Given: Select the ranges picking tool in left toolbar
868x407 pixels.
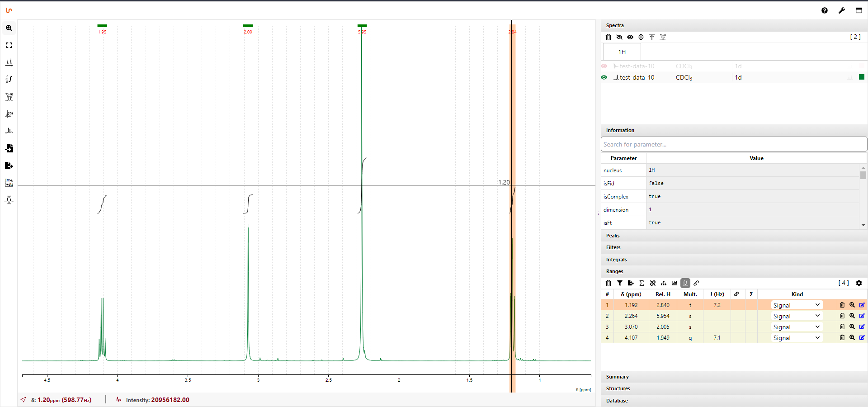Looking at the screenshot, I should [x=9, y=97].
